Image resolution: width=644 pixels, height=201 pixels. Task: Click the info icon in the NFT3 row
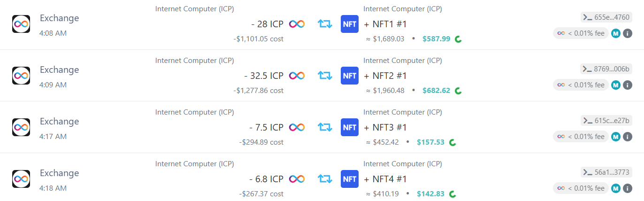click(x=628, y=137)
